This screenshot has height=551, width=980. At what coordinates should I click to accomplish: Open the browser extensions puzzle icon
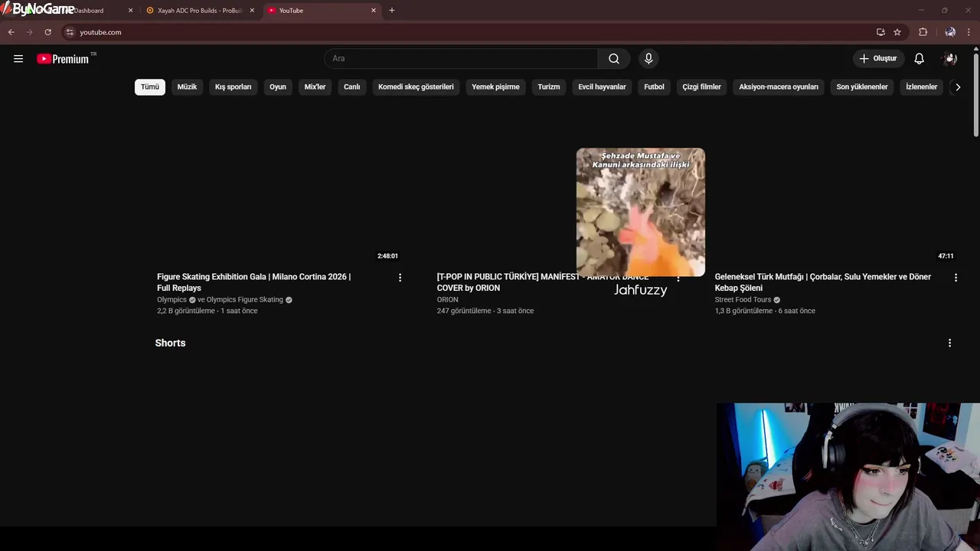pyautogui.click(x=923, y=32)
